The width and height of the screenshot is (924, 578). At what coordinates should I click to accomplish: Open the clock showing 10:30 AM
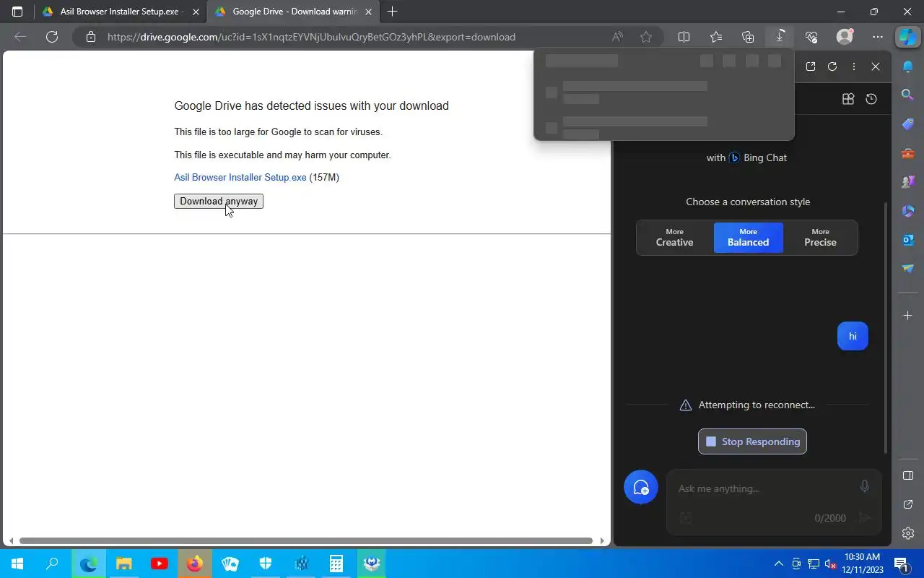coord(862,564)
